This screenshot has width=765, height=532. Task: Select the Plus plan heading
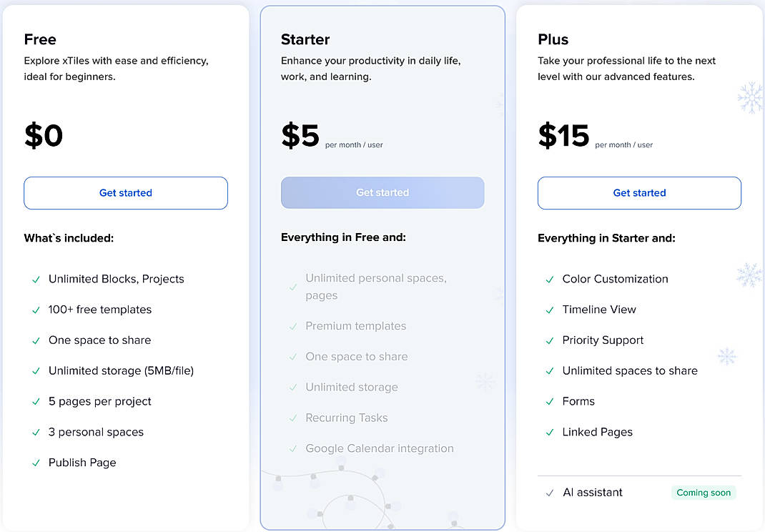(x=552, y=39)
